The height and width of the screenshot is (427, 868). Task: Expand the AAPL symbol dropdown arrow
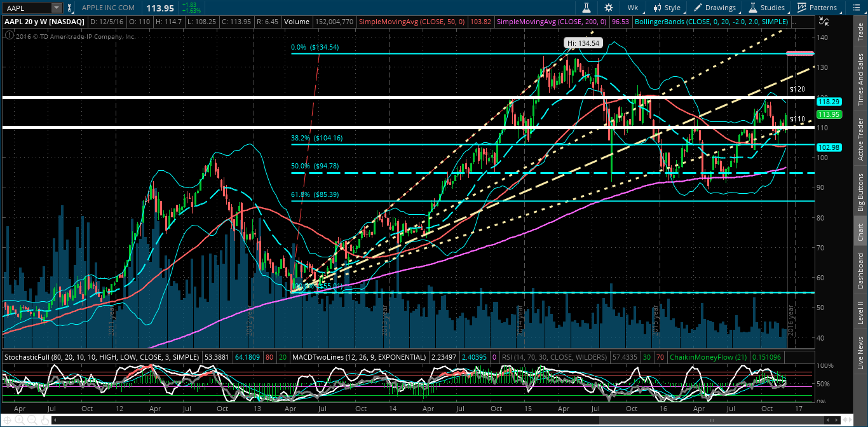click(x=57, y=8)
